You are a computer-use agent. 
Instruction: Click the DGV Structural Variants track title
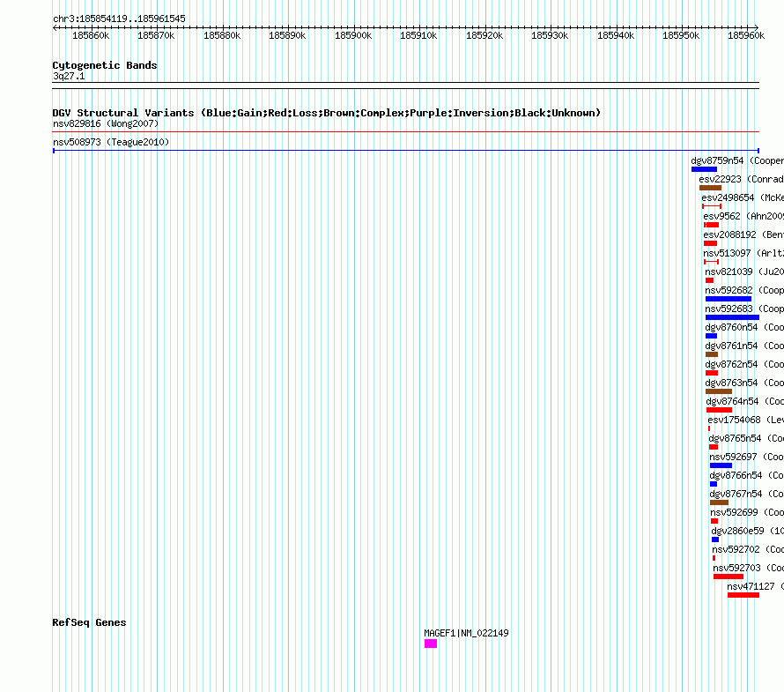[x=326, y=113]
